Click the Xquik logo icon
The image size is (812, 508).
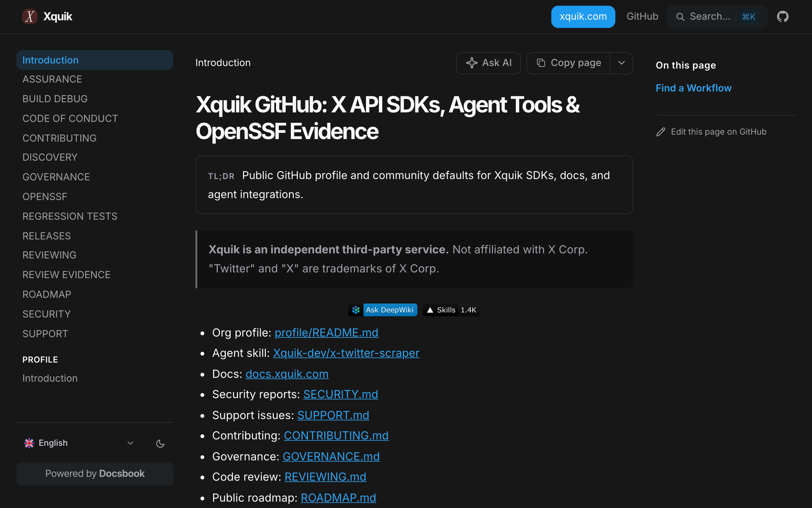pyautogui.click(x=30, y=17)
